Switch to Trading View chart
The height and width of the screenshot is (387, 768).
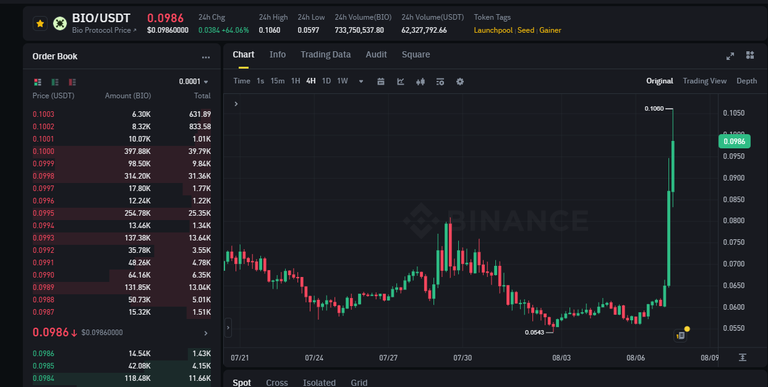pyautogui.click(x=704, y=81)
